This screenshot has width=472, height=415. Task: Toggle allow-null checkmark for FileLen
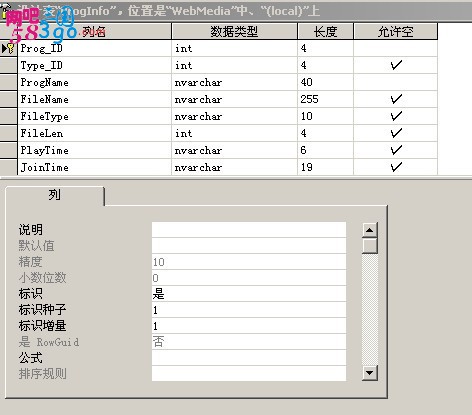click(x=396, y=133)
